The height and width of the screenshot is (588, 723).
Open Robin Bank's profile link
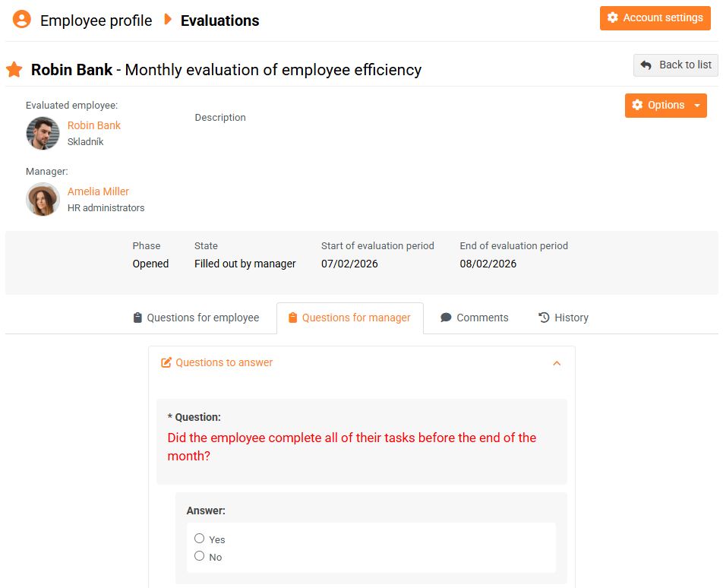94,125
